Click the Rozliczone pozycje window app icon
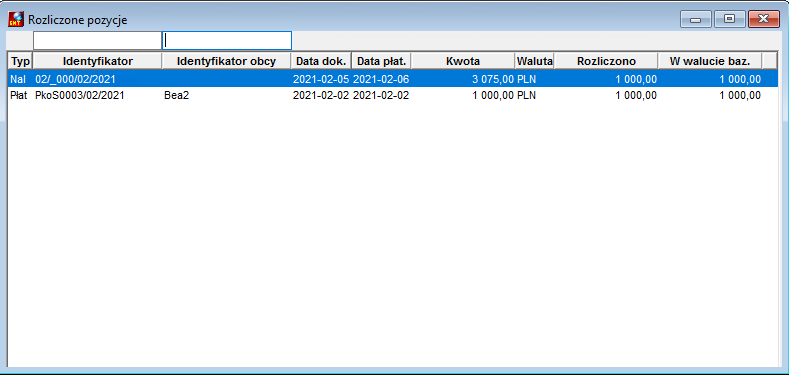 click(16, 20)
